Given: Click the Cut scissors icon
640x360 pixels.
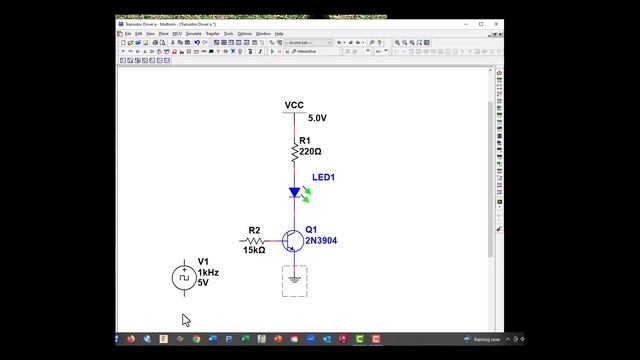Looking at the screenshot, I should pyautogui.click(x=173, y=42).
